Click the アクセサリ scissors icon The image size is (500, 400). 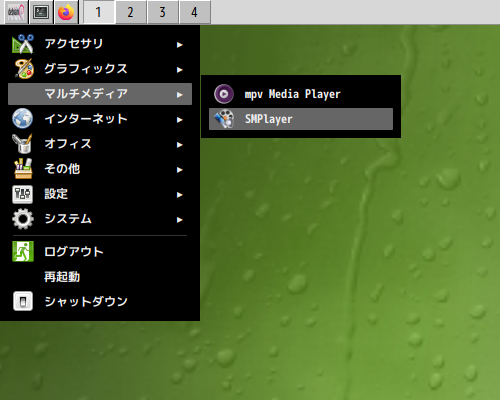click(x=23, y=44)
